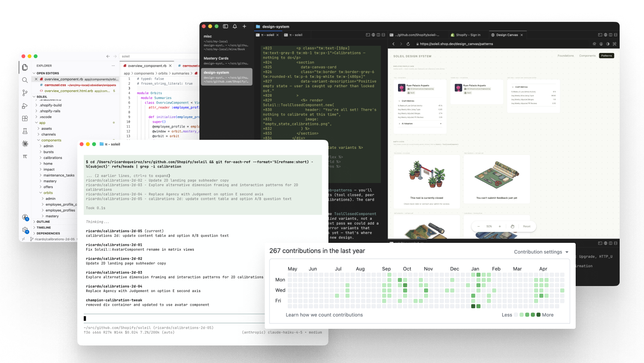Image resolution: width=644 pixels, height=363 pixels.
Task: Select Mastery Cards workspace in terminal sidebar
Action: [x=226, y=61]
